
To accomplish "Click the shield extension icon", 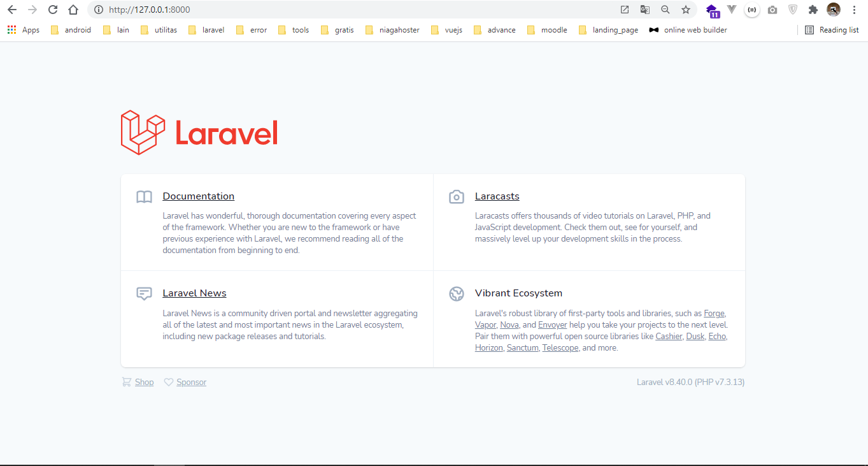I will tap(793, 10).
